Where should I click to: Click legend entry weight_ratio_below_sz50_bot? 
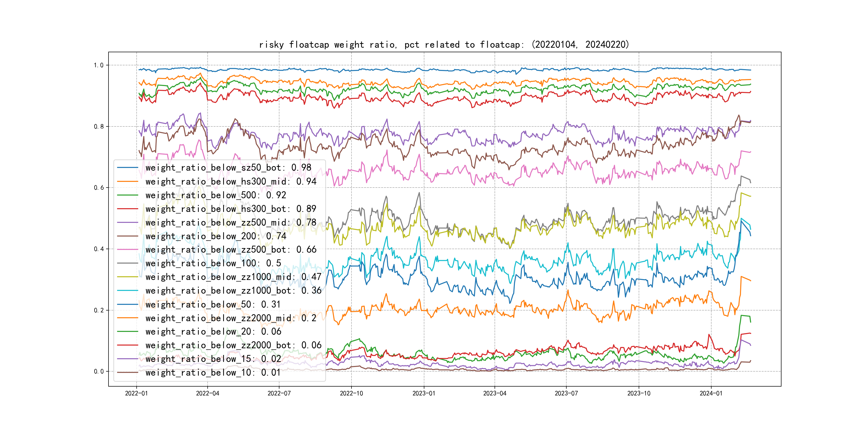(x=228, y=167)
